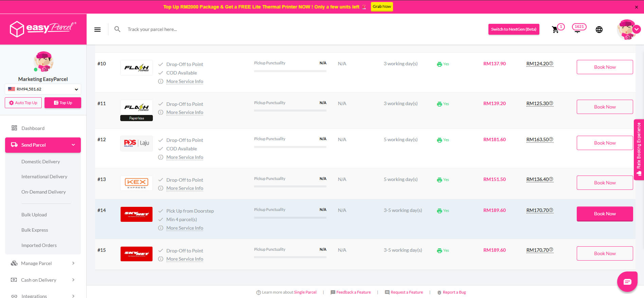Select Domestic Delivery in sidebar

(x=40, y=162)
